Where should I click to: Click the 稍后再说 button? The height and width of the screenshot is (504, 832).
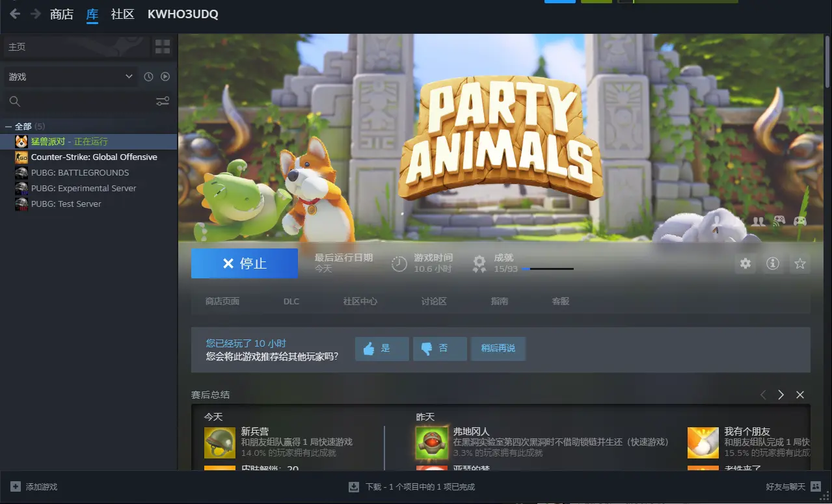coord(498,349)
